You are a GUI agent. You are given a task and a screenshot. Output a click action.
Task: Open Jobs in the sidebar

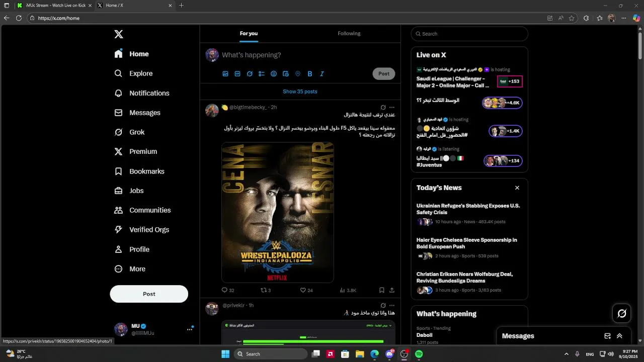[x=129, y=191]
